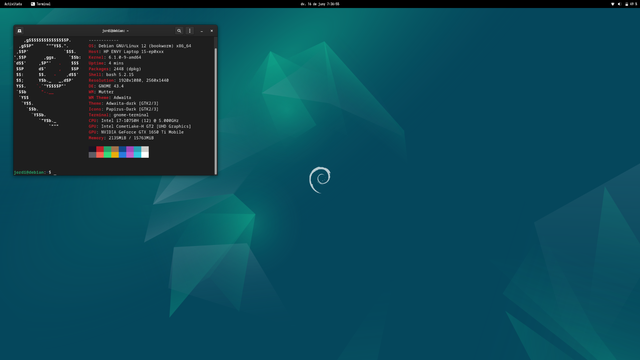Open the Activities overview
This screenshot has height=360, width=640.
pyautogui.click(x=13, y=4)
